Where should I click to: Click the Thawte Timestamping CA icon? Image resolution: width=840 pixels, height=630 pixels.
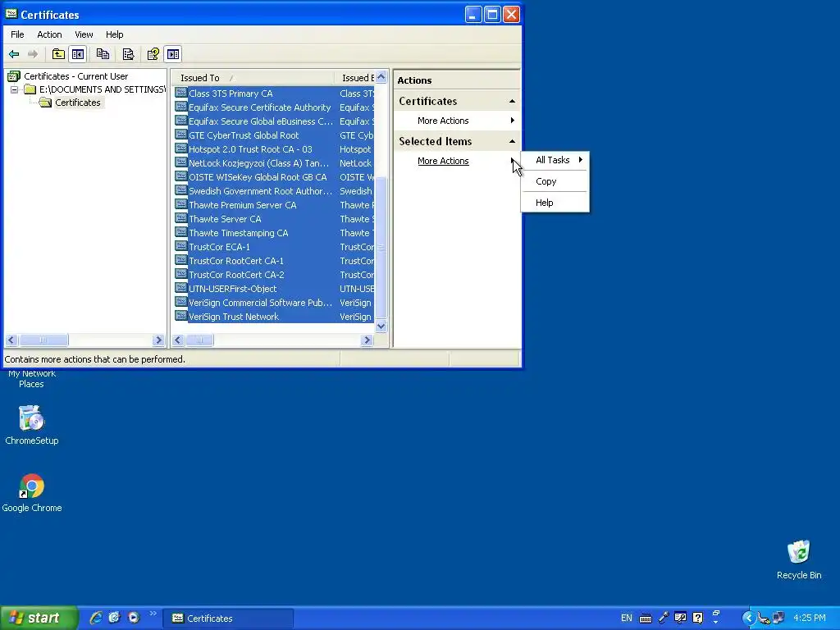point(181,232)
